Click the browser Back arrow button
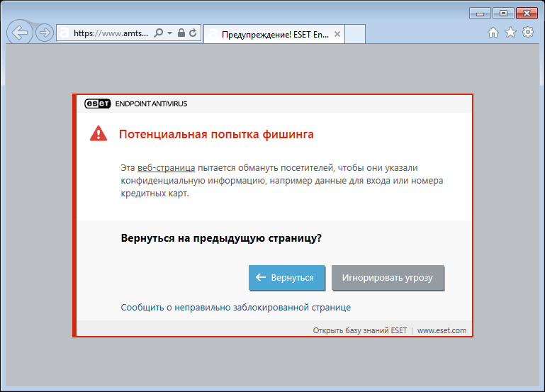The image size is (545, 392). [20, 33]
